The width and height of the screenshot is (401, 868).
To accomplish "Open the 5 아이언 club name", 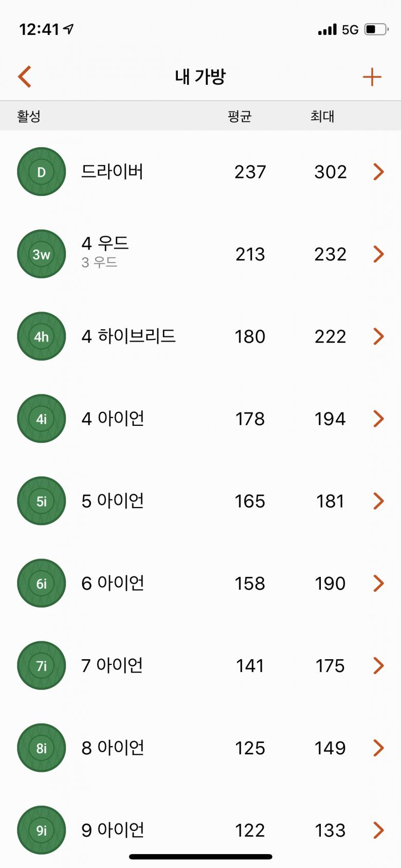I will [113, 501].
